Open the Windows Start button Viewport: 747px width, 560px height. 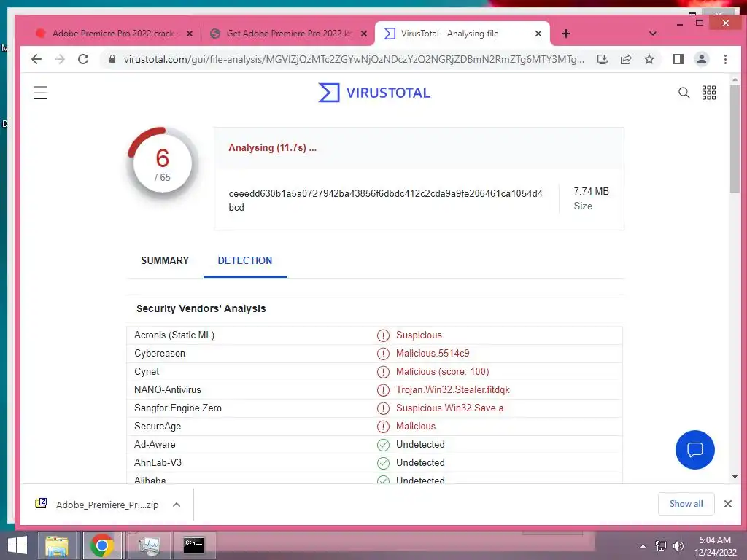[18, 545]
